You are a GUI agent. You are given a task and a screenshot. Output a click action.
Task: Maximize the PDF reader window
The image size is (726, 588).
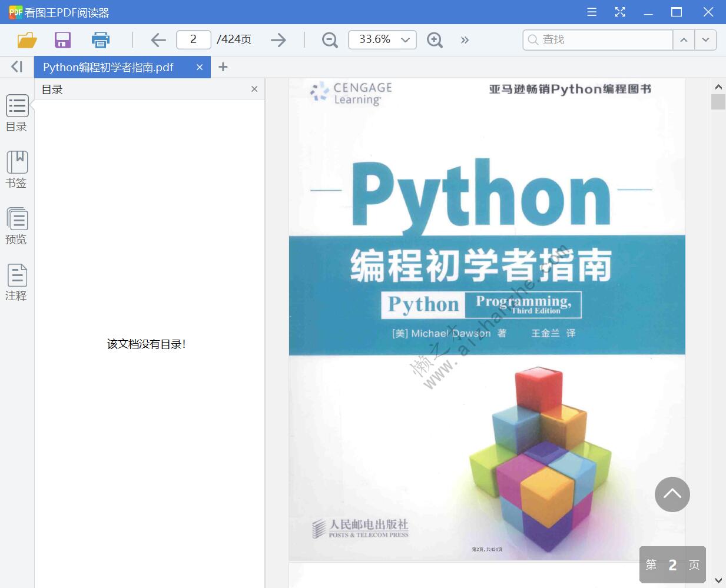677,12
